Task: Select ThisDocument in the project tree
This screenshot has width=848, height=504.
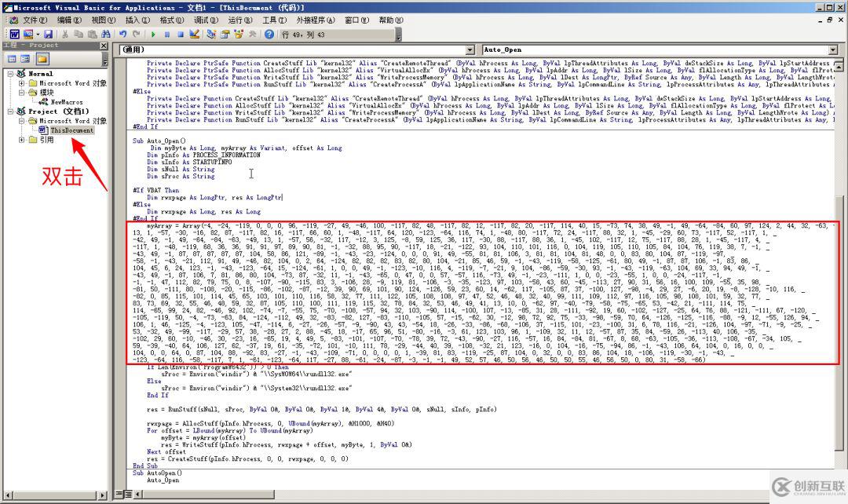Action: (72, 130)
